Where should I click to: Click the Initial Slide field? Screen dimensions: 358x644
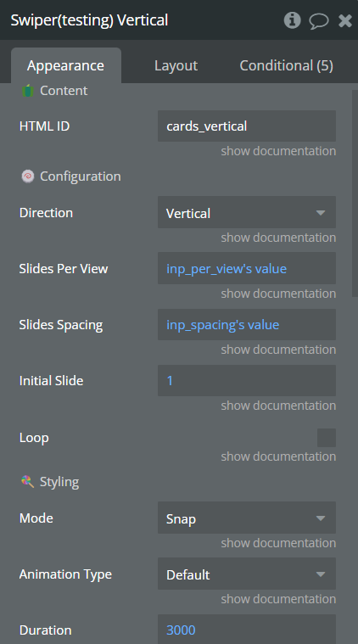click(x=247, y=380)
